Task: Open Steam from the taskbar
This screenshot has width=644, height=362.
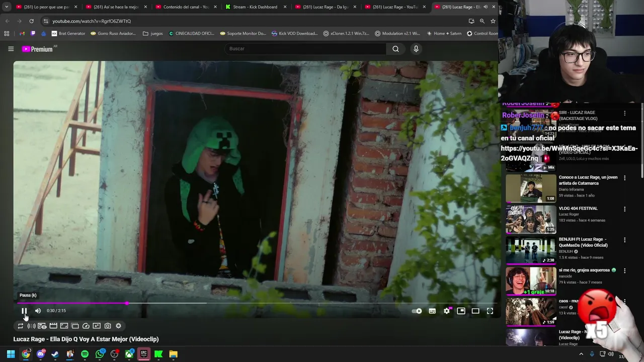Action: pos(55,354)
